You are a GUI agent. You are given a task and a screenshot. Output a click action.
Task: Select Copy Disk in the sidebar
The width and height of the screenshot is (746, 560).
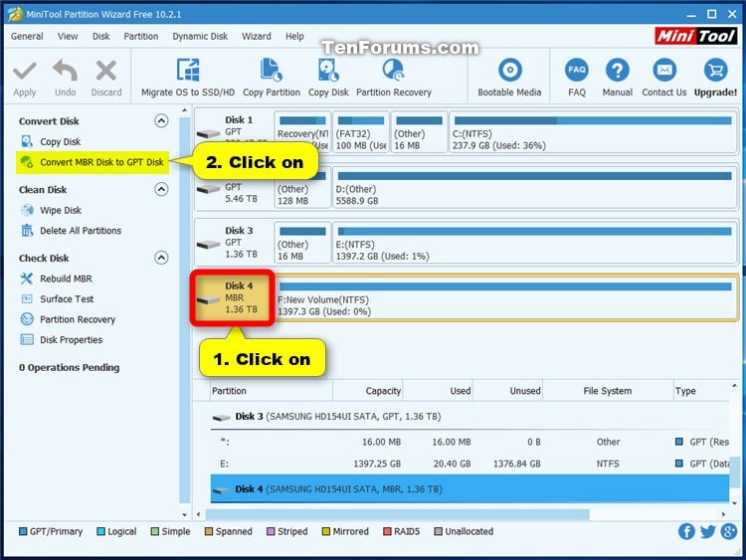click(60, 142)
